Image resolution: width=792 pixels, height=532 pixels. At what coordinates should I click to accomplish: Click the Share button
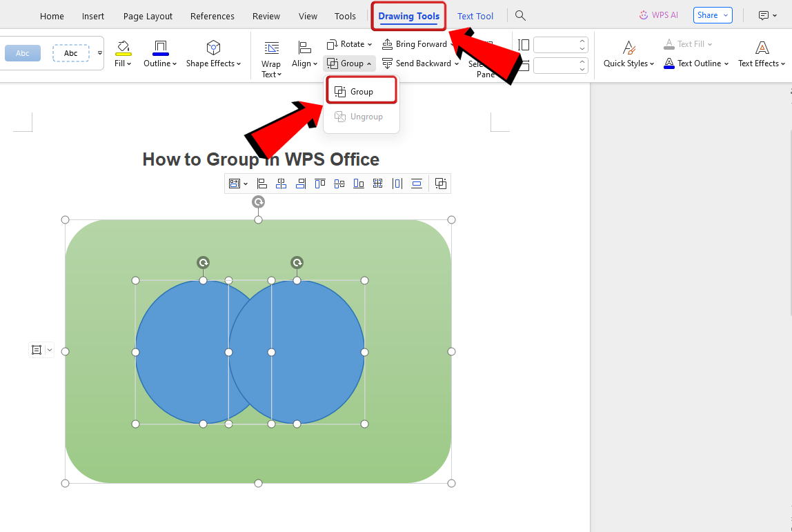click(707, 15)
